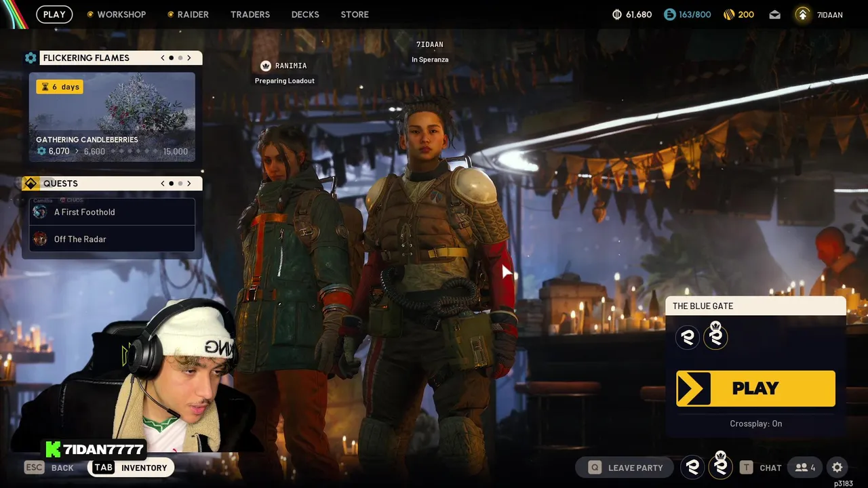The image size is (868, 488).
Task: Click the ESC BACK button
Action: [50, 468]
